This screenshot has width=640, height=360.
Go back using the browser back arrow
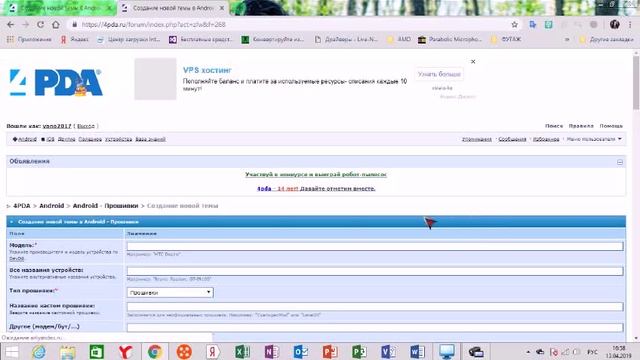[11, 24]
